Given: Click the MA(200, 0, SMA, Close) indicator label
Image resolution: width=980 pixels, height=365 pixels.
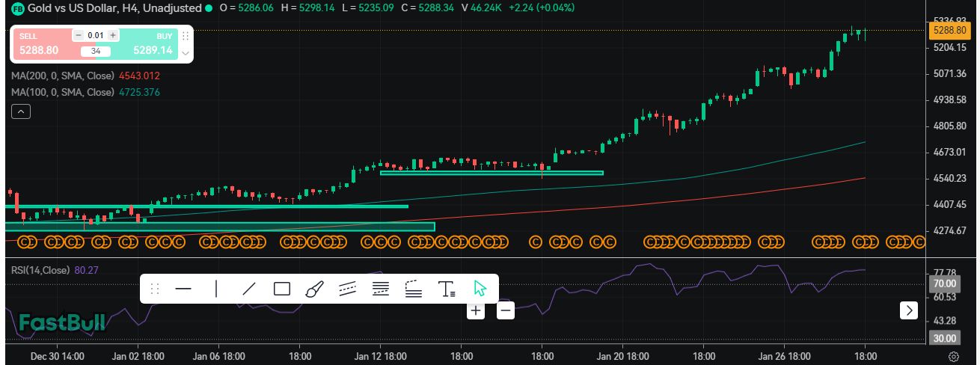Looking at the screenshot, I should tap(63, 76).
